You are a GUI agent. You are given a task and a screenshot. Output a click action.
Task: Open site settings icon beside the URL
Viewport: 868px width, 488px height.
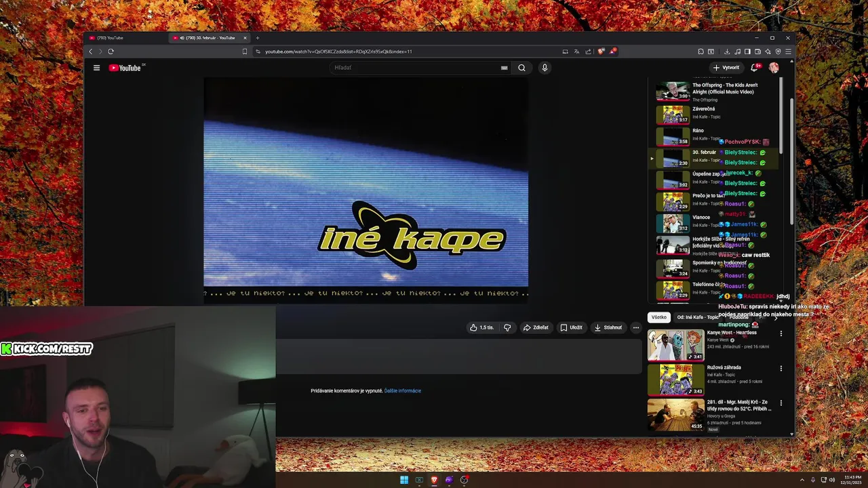pyautogui.click(x=258, y=52)
